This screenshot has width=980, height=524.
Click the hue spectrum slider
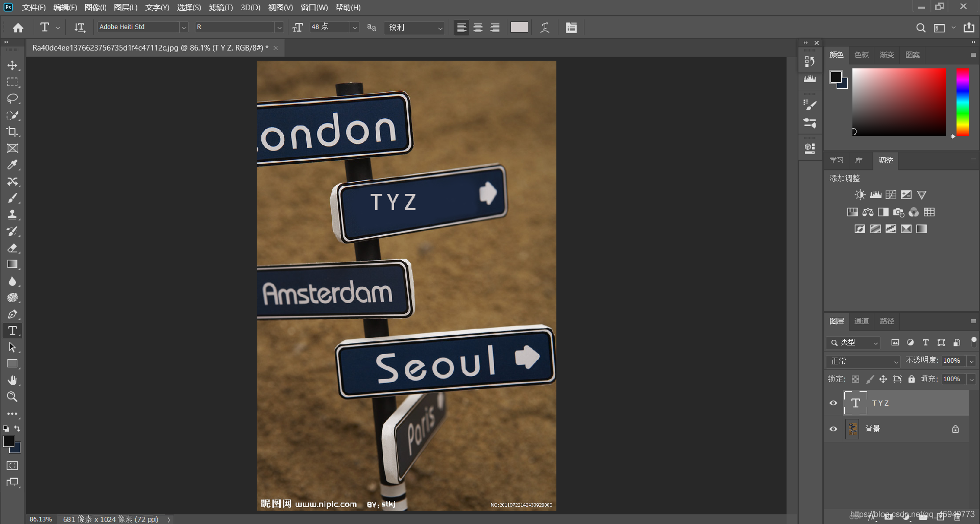click(962, 102)
